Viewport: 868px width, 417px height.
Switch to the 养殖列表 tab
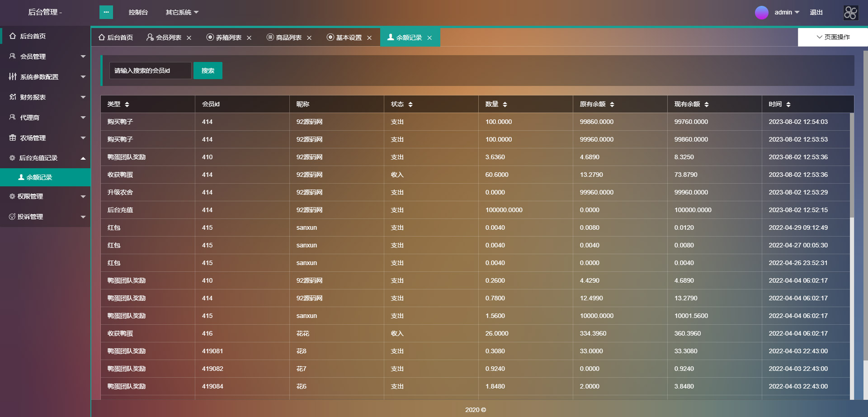[228, 38]
